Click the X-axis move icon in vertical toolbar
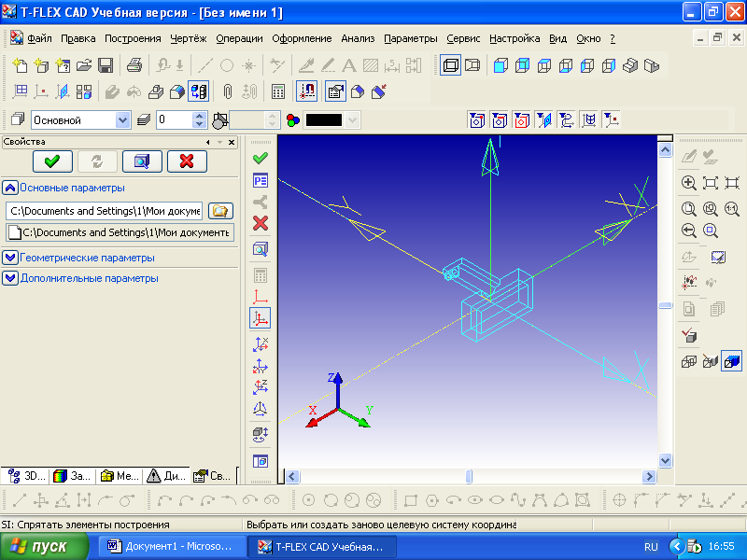 point(261,344)
